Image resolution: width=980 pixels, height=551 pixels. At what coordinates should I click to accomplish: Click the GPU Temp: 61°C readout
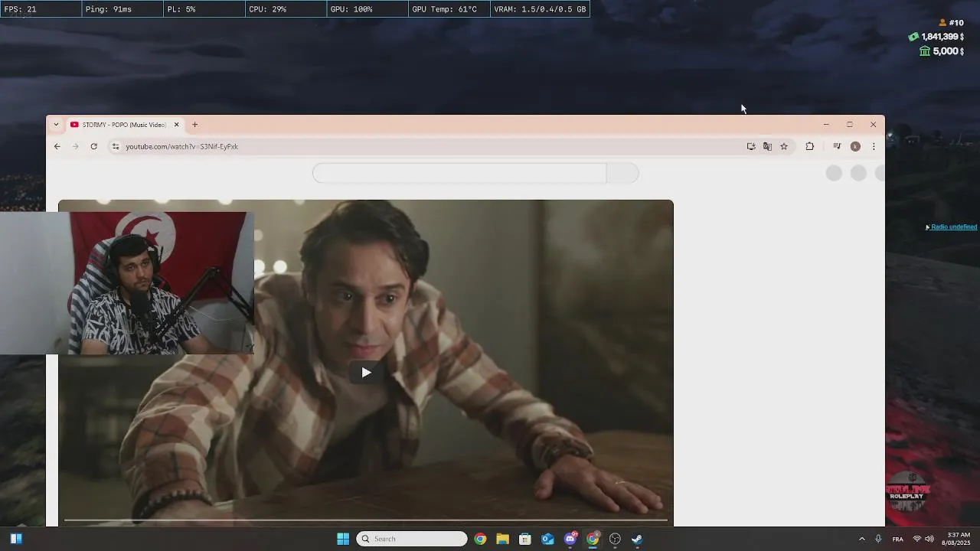pyautogui.click(x=448, y=9)
